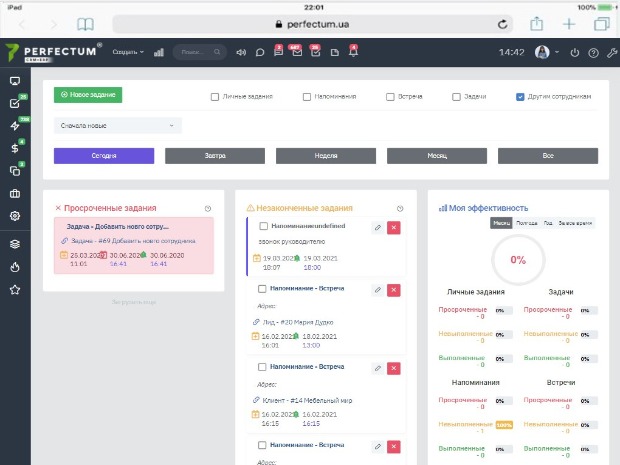Image resolution: width=620 pixels, height=465 pixels.
Task: Open the Создать dropdown menu
Action: point(128,52)
